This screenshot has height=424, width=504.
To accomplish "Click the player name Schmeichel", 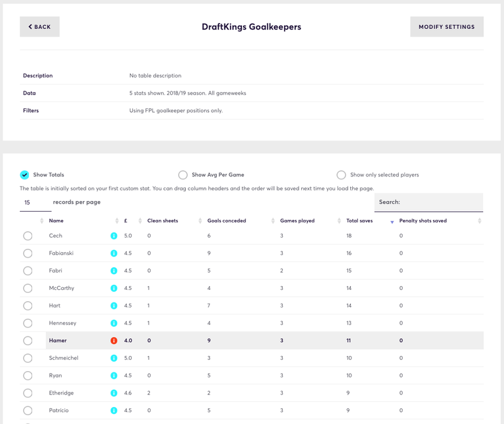I will click(64, 358).
